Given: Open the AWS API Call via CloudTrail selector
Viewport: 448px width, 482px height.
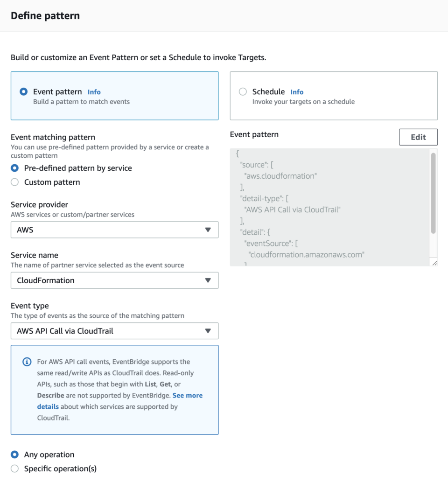Looking at the screenshot, I should point(114,331).
